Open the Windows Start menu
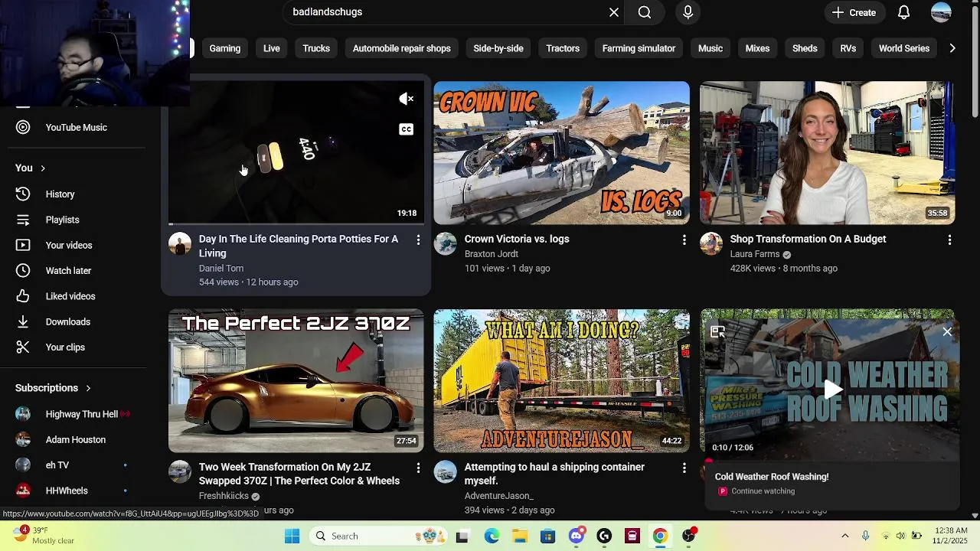 pyautogui.click(x=292, y=536)
